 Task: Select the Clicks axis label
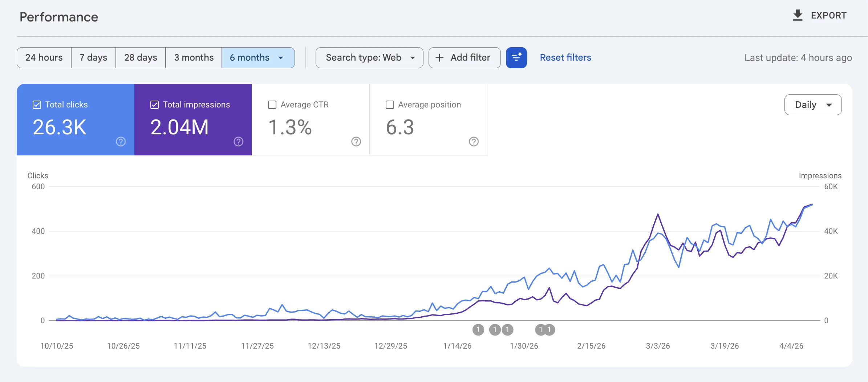point(37,175)
